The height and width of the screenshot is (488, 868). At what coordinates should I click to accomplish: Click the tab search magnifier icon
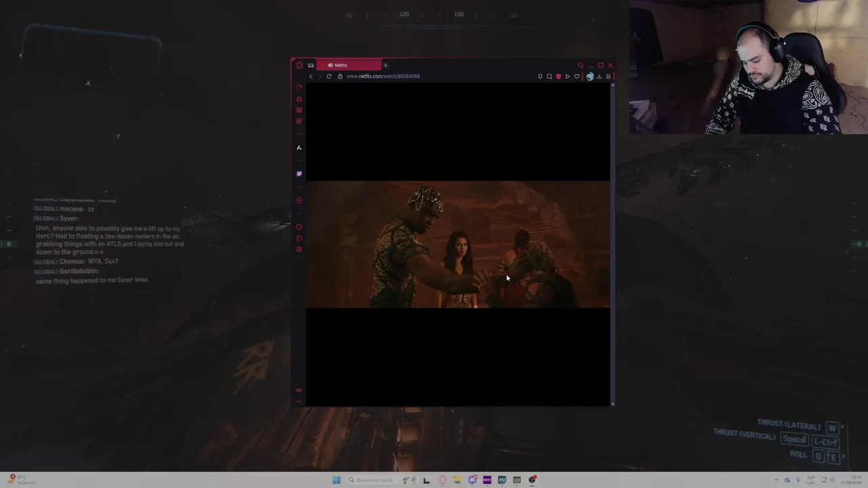(x=580, y=65)
